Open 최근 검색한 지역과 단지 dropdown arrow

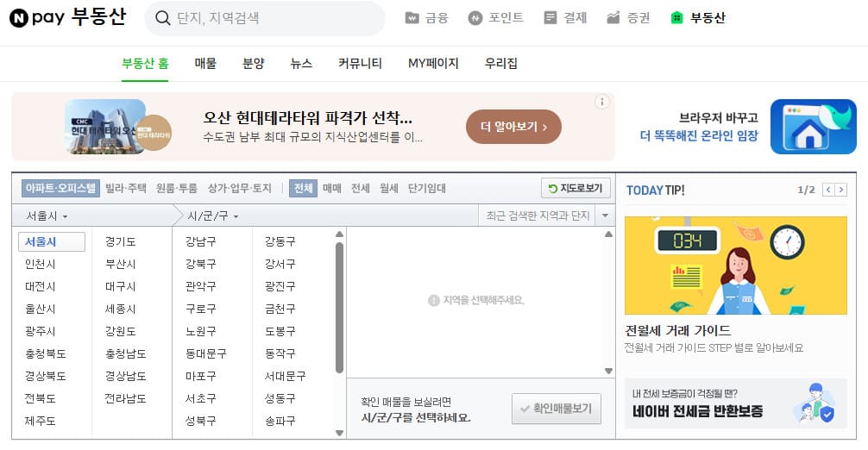pyautogui.click(x=605, y=216)
